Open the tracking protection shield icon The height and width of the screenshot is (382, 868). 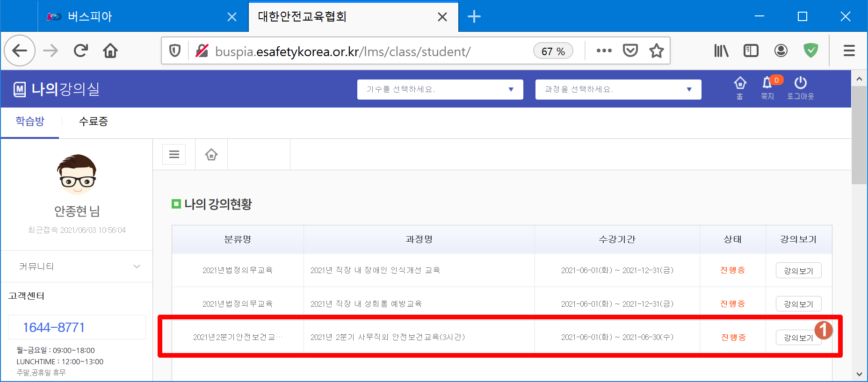point(175,50)
